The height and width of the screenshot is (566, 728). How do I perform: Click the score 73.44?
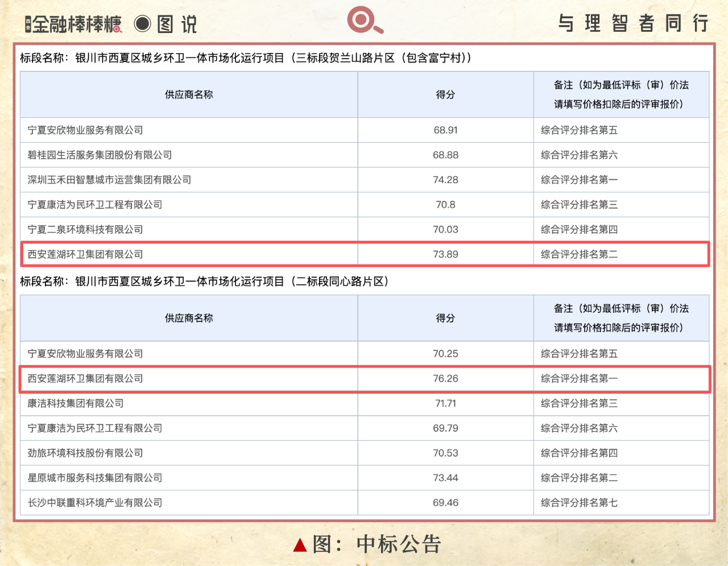click(445, 478)
